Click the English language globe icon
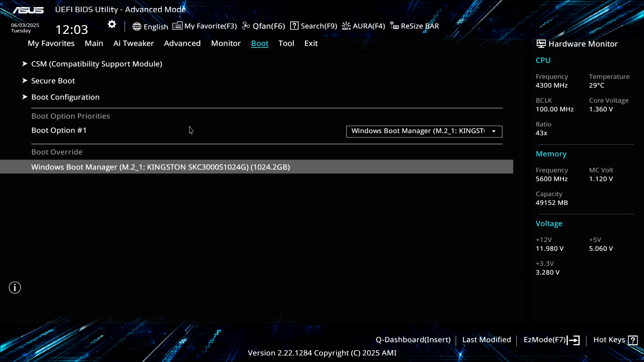 137,26
